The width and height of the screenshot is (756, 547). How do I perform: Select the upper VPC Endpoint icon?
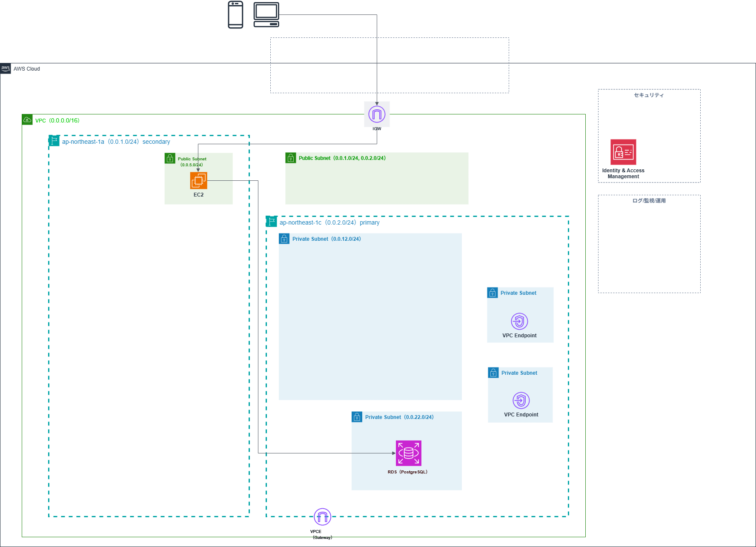pos(519,321)
